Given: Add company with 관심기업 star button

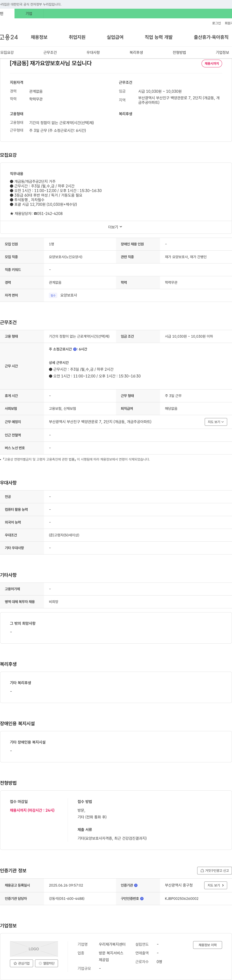Looking at the screenshot, I should coord(21,963).
